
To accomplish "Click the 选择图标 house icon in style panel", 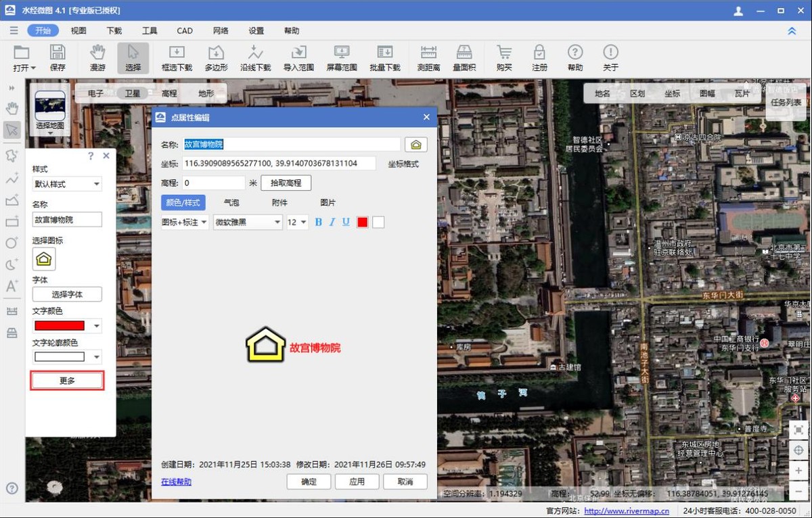I will point(44,259).
